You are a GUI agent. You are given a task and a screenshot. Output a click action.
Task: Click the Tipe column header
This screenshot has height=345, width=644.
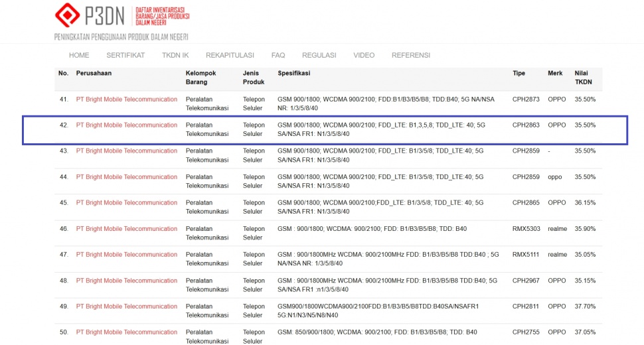(519, 73)
